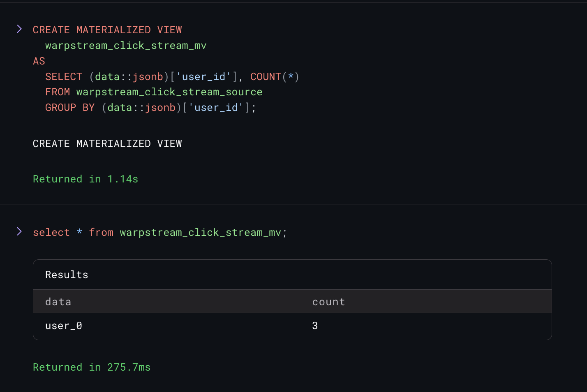The width and height of the screenshot is (587, 392).
Task: Click 'Returned in 275.7ms' status text
Action: (x=92, y=367)
